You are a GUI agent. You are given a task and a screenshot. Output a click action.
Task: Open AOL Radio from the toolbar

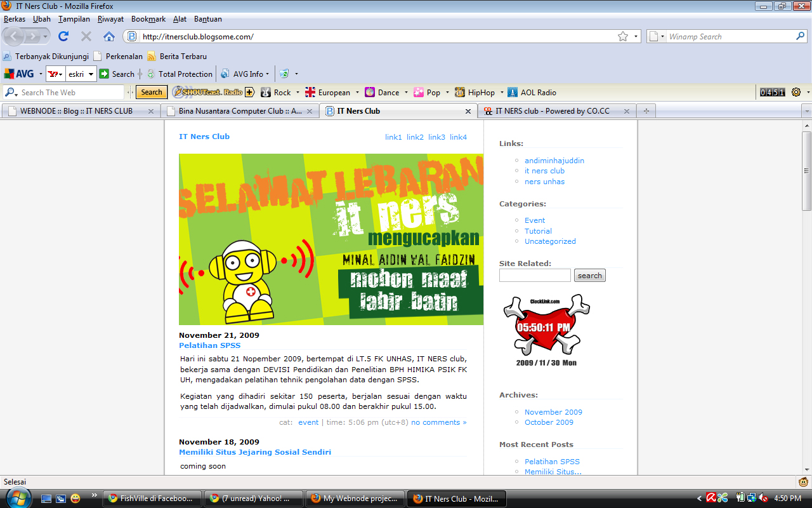pyautogui.click(x=532, y=92)
